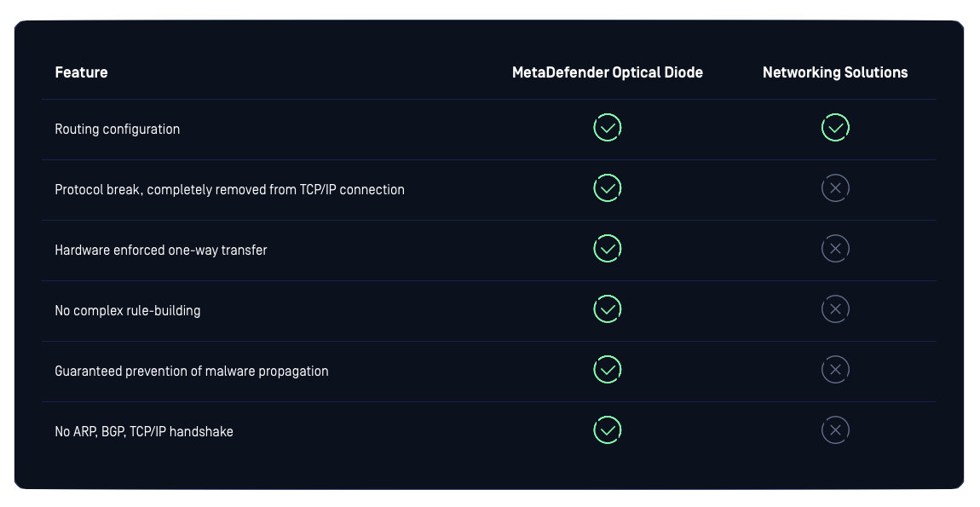
Task: Click the Networking Solutions X for Hardware enforced transfer
Action: 835,249
